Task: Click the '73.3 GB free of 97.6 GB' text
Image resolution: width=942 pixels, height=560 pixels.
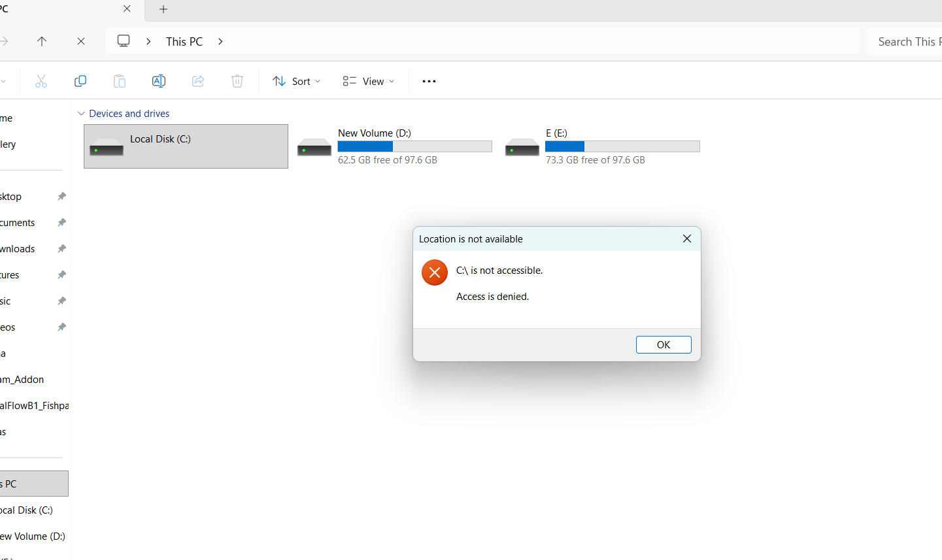Action: click(596, 160)
